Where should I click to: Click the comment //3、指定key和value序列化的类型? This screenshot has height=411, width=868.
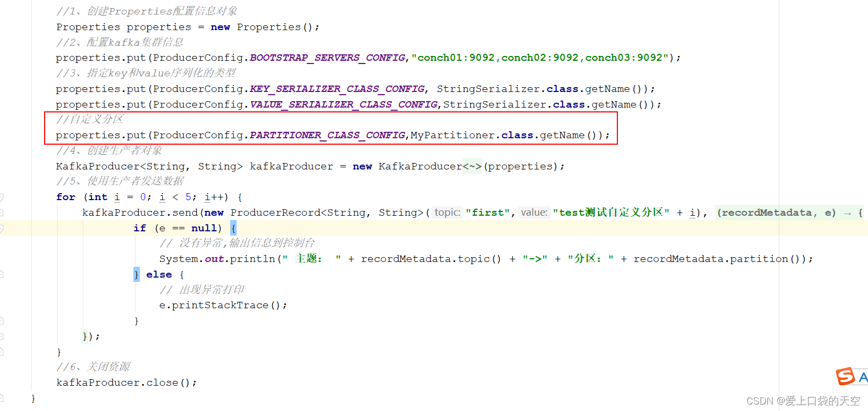[x=146, y=73]
